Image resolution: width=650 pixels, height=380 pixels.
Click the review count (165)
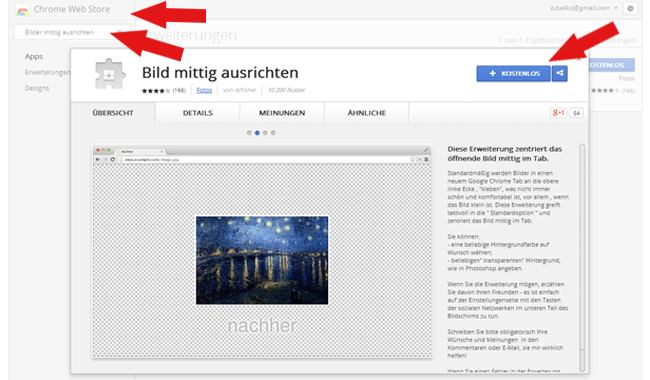[179, 90]
